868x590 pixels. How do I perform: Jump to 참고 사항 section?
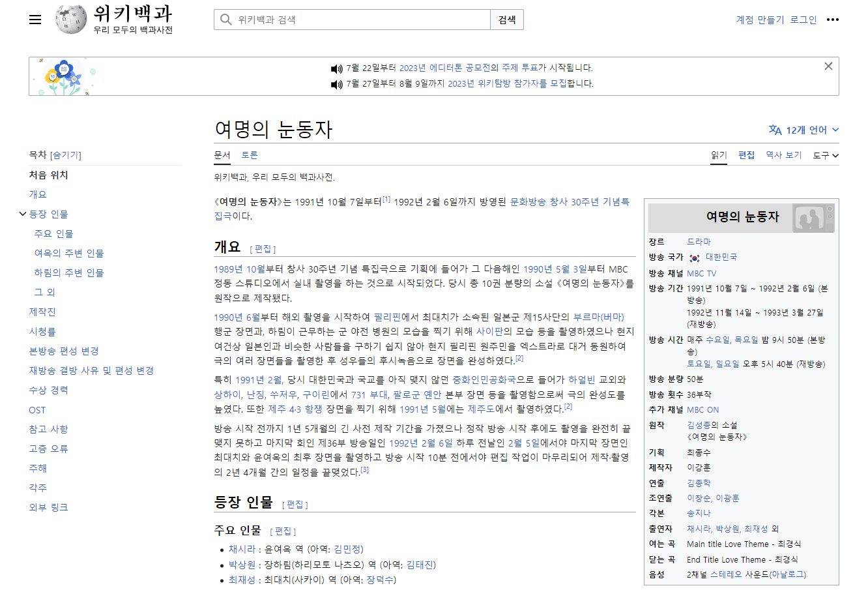48,429
